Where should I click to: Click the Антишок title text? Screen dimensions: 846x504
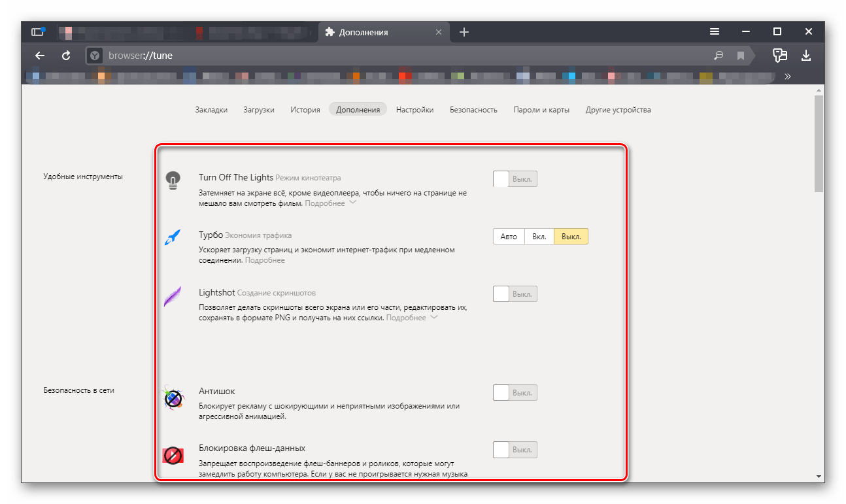pyautogui.click(x=217, y=392)
